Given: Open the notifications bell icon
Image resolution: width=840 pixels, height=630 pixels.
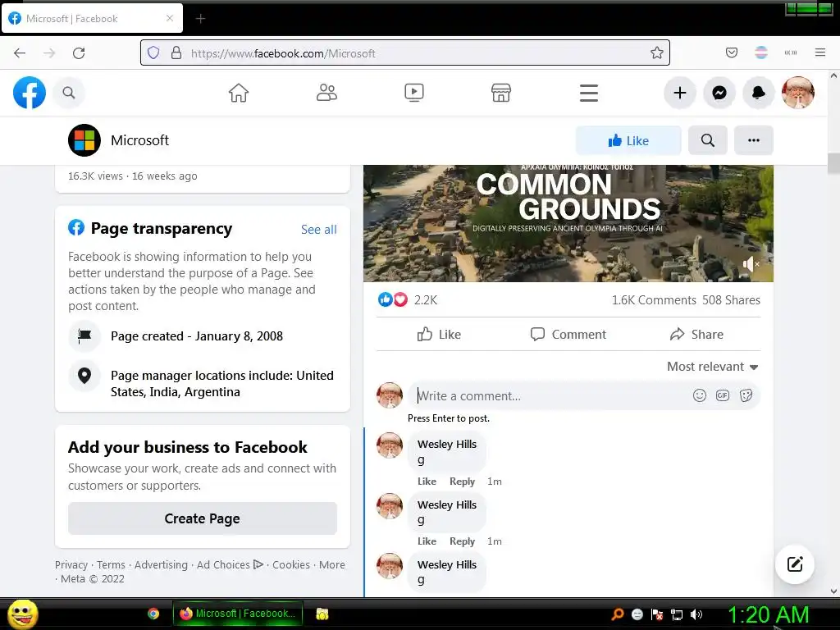Looking at the screenshot, I should click(x=759, y=93).
